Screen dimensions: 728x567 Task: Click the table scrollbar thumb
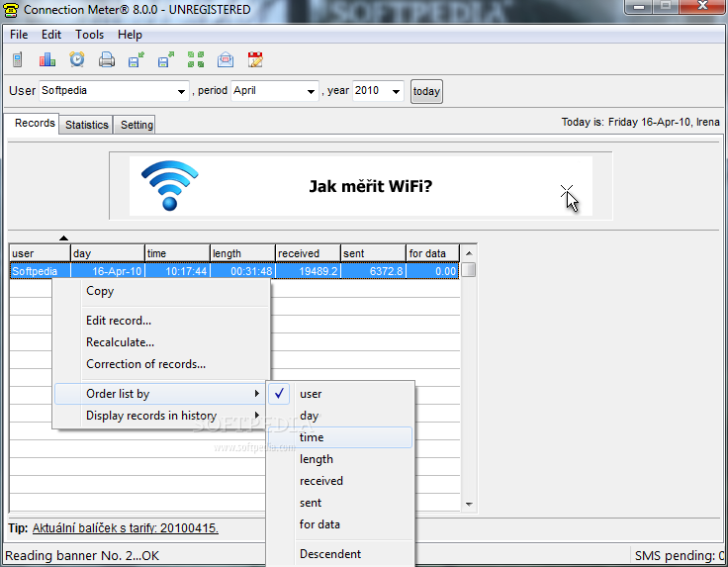pyautogui.click(x=469, y=270)
